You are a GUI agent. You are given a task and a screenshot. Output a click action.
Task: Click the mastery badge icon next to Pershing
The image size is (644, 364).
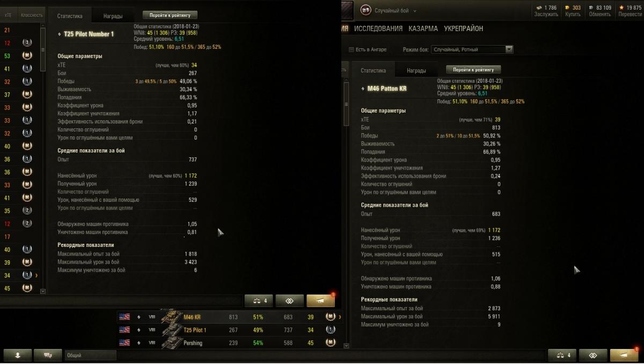coord(330,343)
